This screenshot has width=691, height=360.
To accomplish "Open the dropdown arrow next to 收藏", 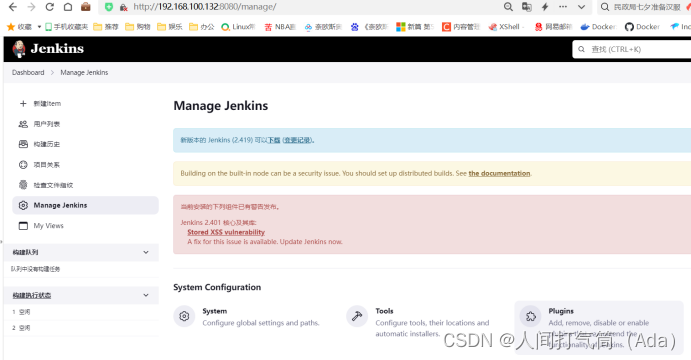I will pyautogui.click(x=39, y=27).
